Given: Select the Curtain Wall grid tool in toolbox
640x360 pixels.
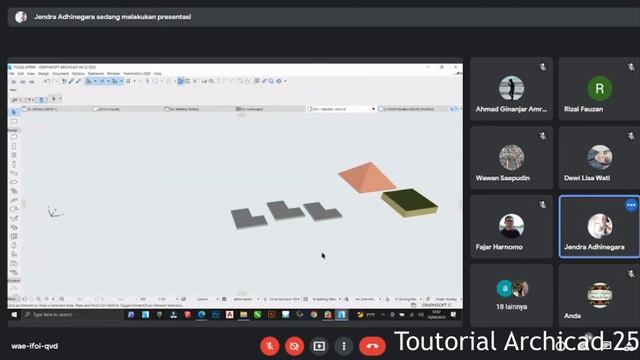Looking at the screenshot, I should [14, 236].
